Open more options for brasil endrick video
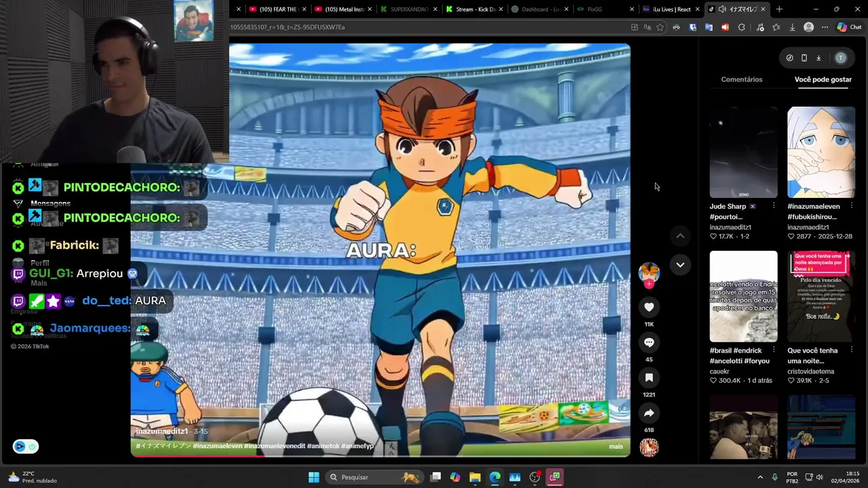Image resolution: width=868 pixels, height=488 pixels. [774, 350]
